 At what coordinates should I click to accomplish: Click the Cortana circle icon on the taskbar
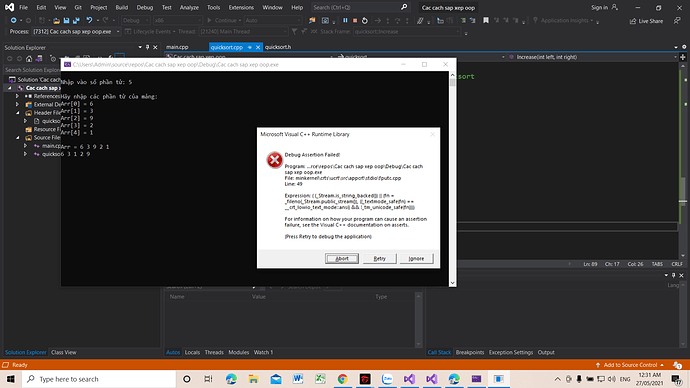click(x=187, y=379)
